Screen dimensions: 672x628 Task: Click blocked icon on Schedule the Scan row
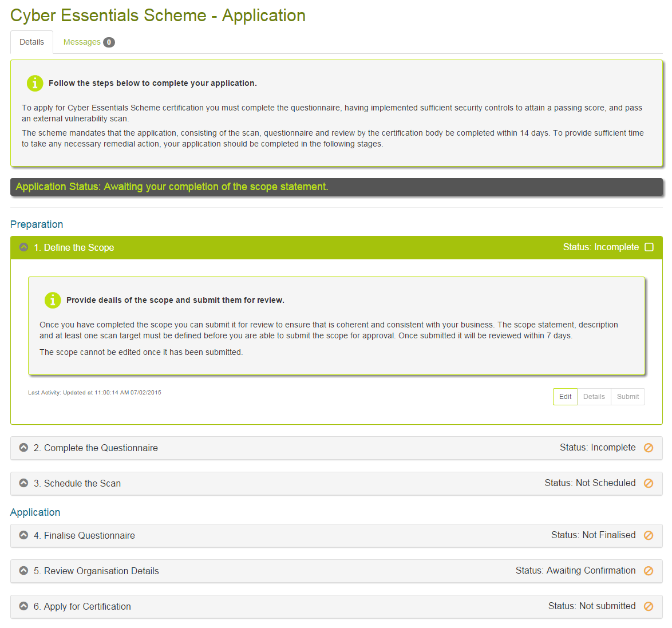(x=649, y=483)
